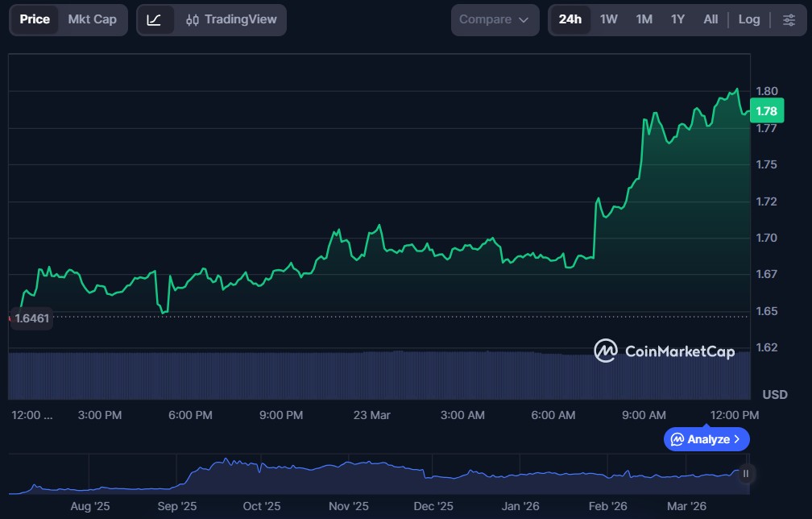Switch to TradingView candlestick chart
The width and height of the screenshot is (812, 519).
coord(230,19)
